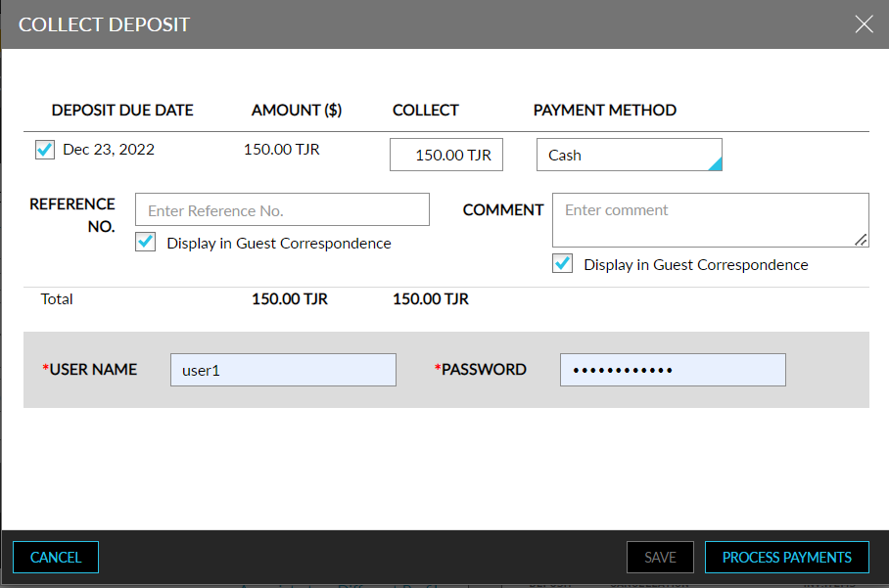Click the Password entry field
The width and height of the screenshot is (889, 588).
coord(673,370)
